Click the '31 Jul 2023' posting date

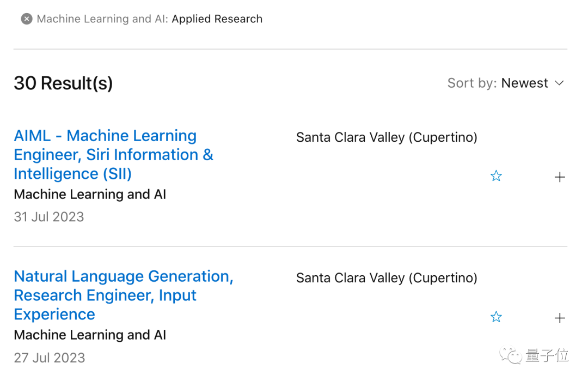point(49,217)
